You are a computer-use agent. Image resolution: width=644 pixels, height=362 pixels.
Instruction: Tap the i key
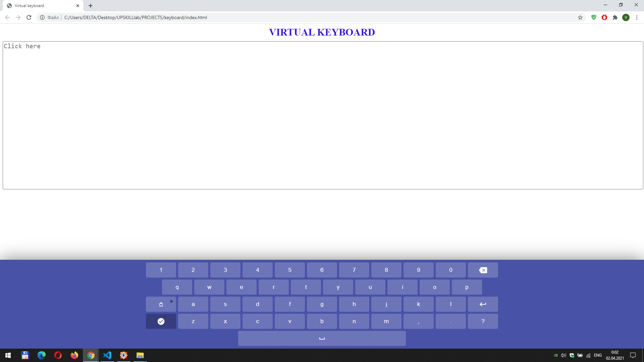402,287
